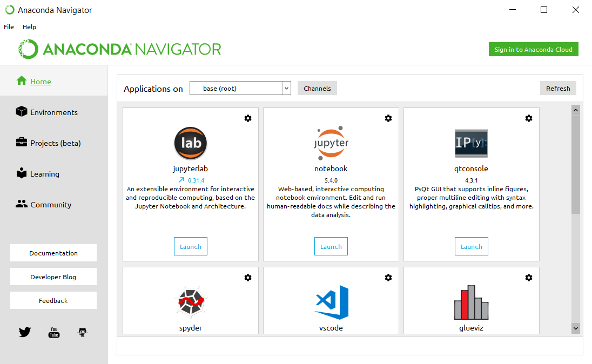Open the Help menu
The width and height of the screenshot is (592, 364).
(x=29, y=27)
